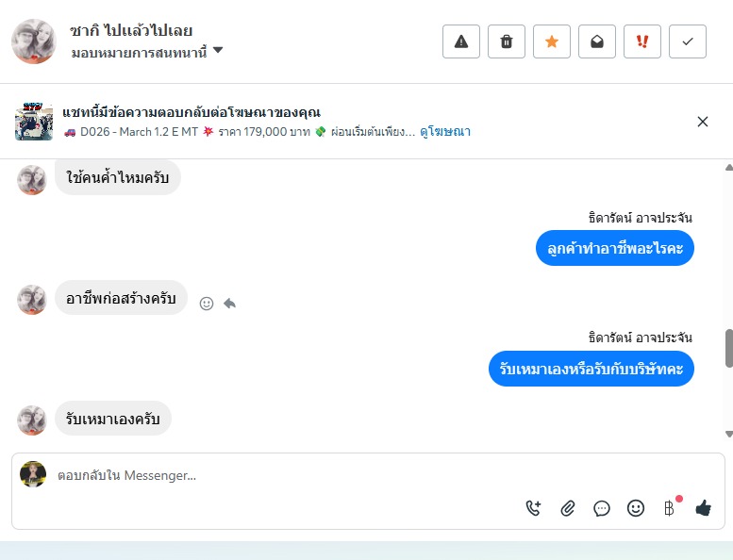This screenshot has height=560, width=733.
Task: Start a call using the phone icon
Action: [x=534, y=508]
